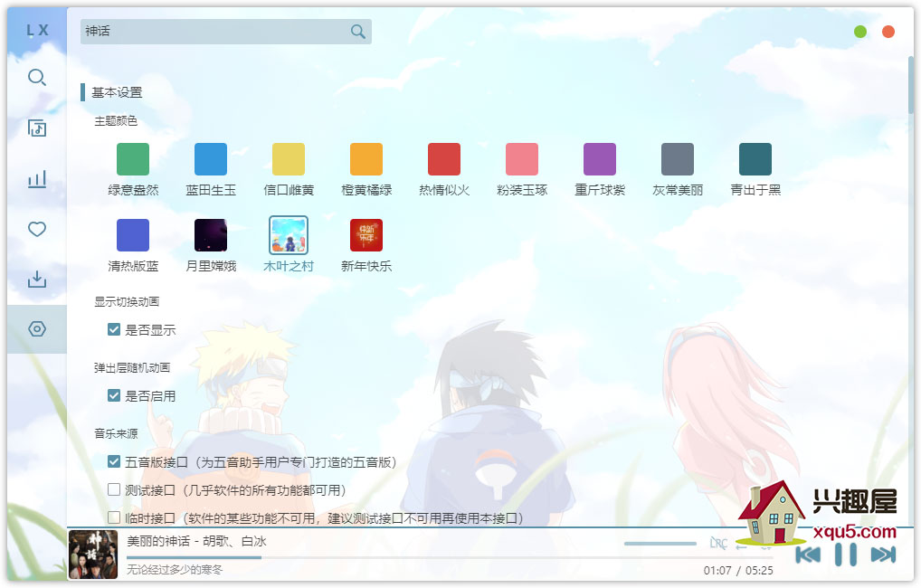Skip to the next track

[x=883, y=555]
